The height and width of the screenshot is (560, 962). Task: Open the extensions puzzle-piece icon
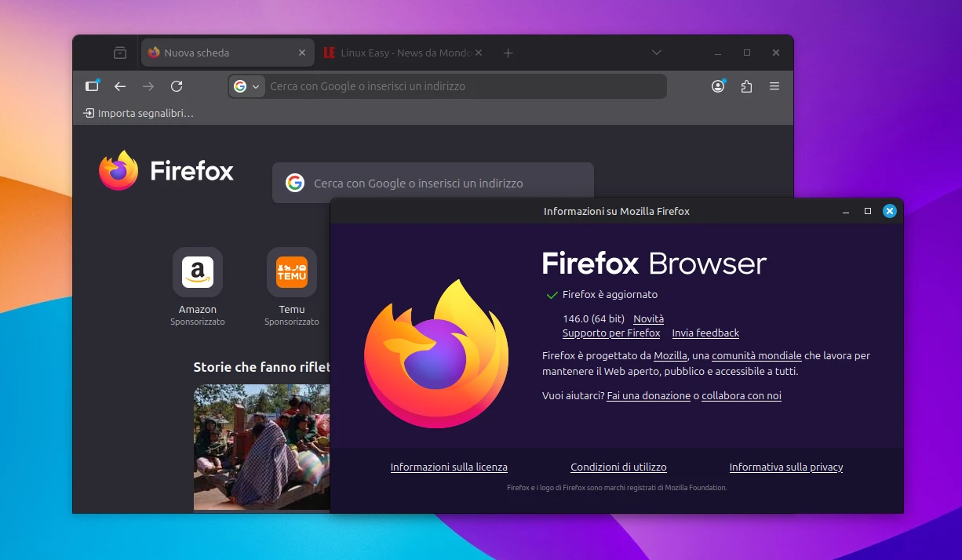746,86
